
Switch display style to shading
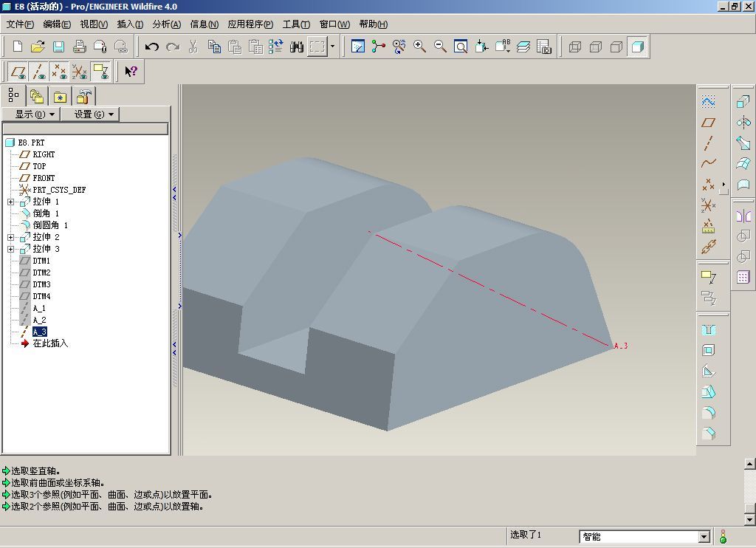click(x=637, y=47)
